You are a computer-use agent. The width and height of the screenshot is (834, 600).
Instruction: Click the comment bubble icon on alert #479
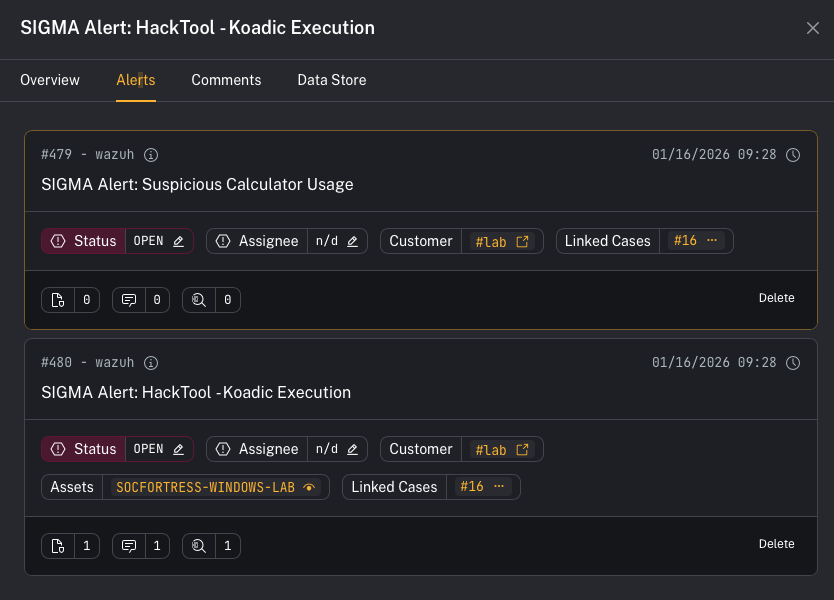(128, 299)
